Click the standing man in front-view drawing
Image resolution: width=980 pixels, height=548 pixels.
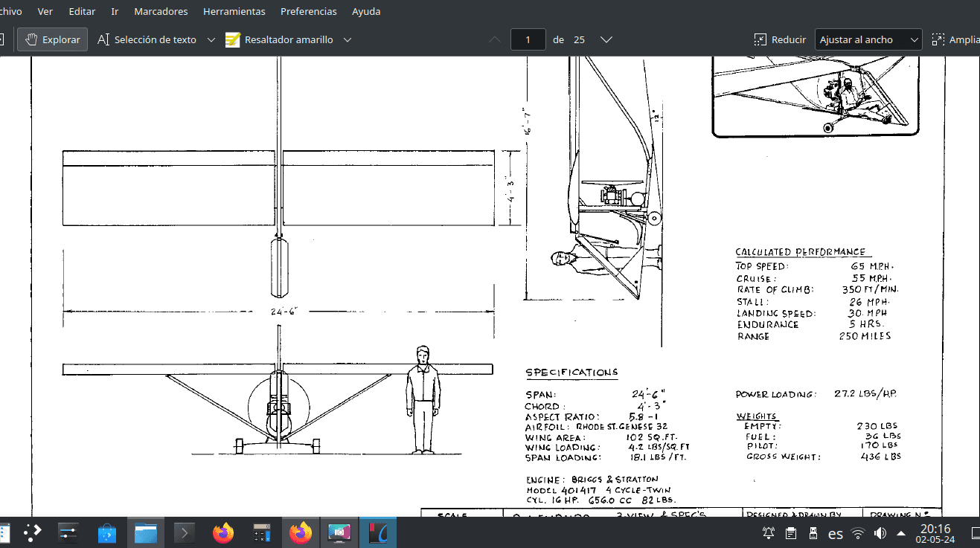pos(423,399)
